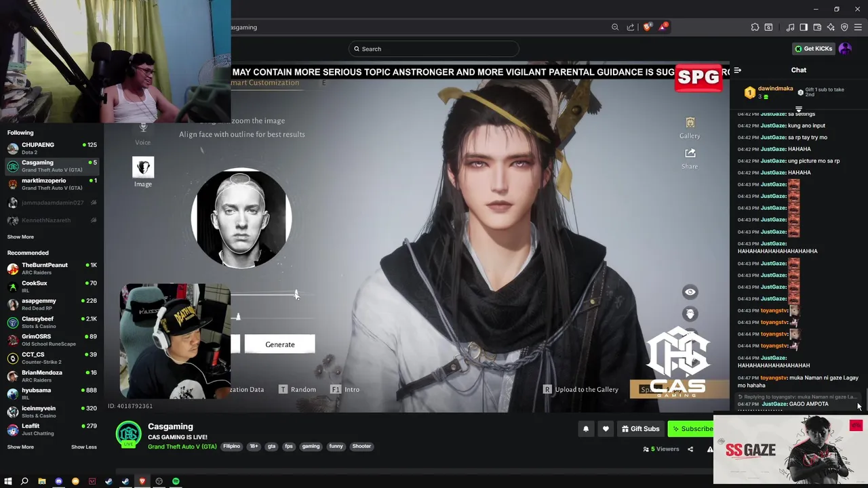This screenshot has width=868, height=488.
Task: Click the Shooter tag
Action: coord(361,446)
